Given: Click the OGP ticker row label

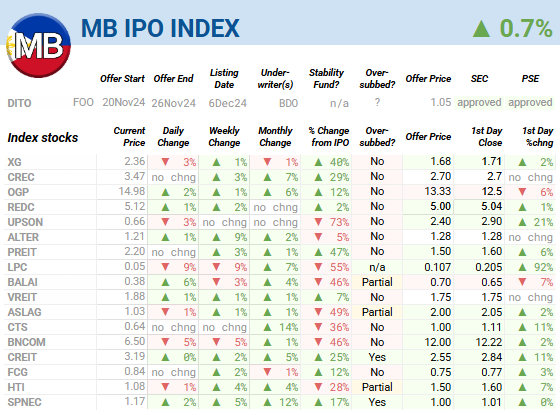Looking at the screenshot, I should pyautogui.click(x=18, y=192).
